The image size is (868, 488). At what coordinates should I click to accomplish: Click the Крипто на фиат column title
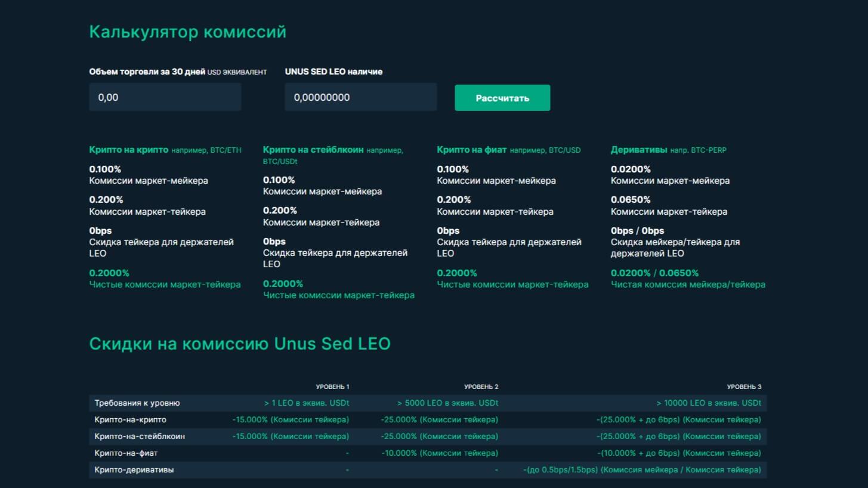click(471, 150)
